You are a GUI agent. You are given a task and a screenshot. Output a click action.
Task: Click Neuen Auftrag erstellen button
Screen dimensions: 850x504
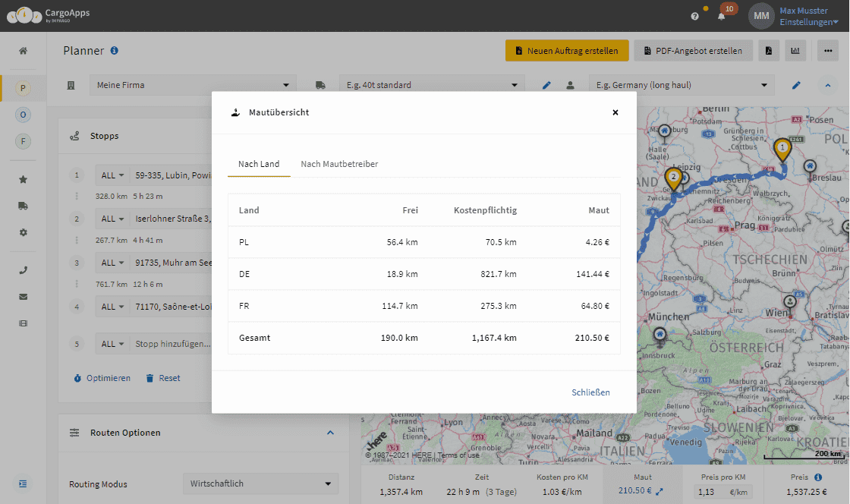(x=567, y=50)
